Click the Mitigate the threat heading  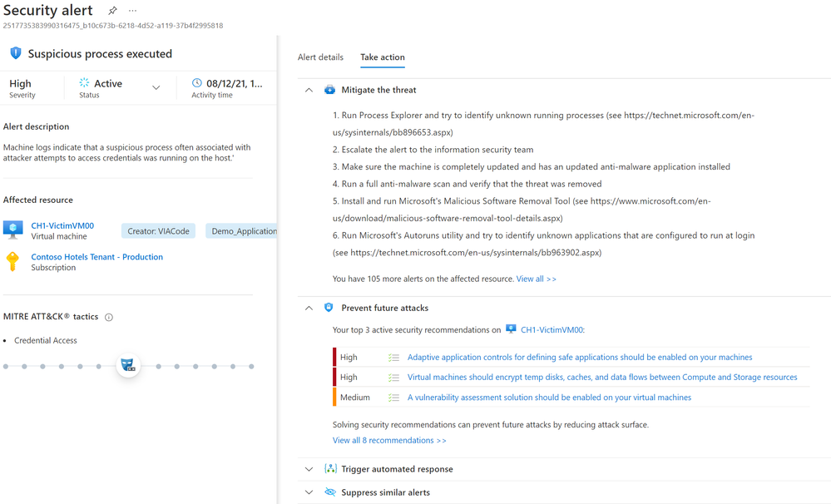coord(378,90)
